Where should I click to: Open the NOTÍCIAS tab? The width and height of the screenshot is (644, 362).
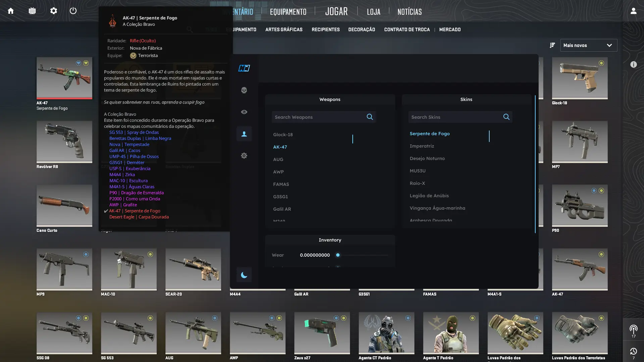click(409, 12)
